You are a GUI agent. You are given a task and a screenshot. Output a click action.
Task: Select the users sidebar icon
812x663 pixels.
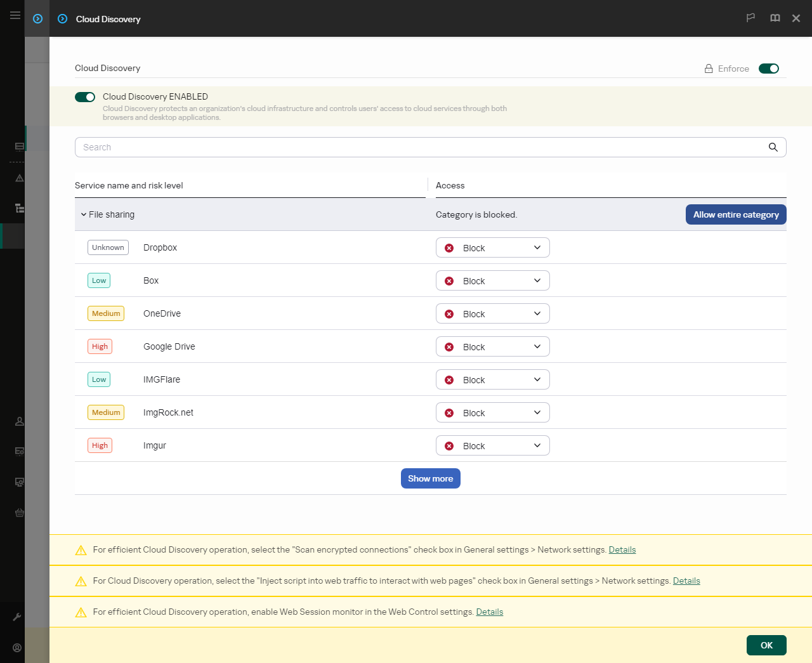point(19,421)
